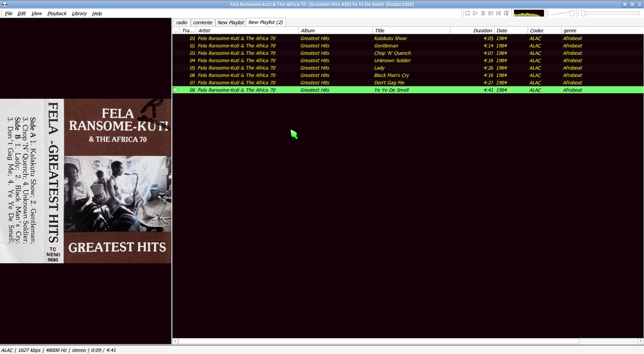This screenshot has height=354, width=644.
Task: Select the Unknown Soldier track
Action: (408, 60)
